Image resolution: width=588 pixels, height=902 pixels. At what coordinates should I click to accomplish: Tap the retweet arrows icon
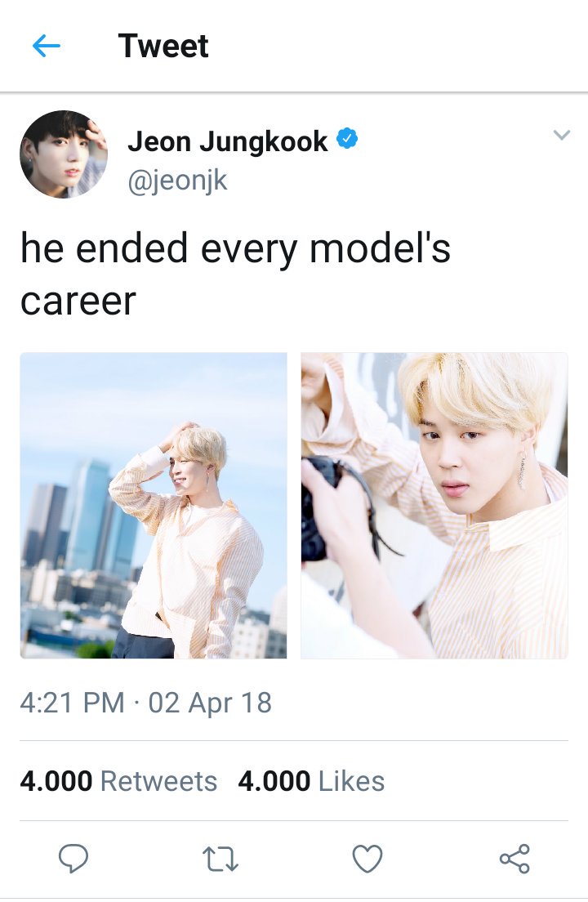[220, 859]
